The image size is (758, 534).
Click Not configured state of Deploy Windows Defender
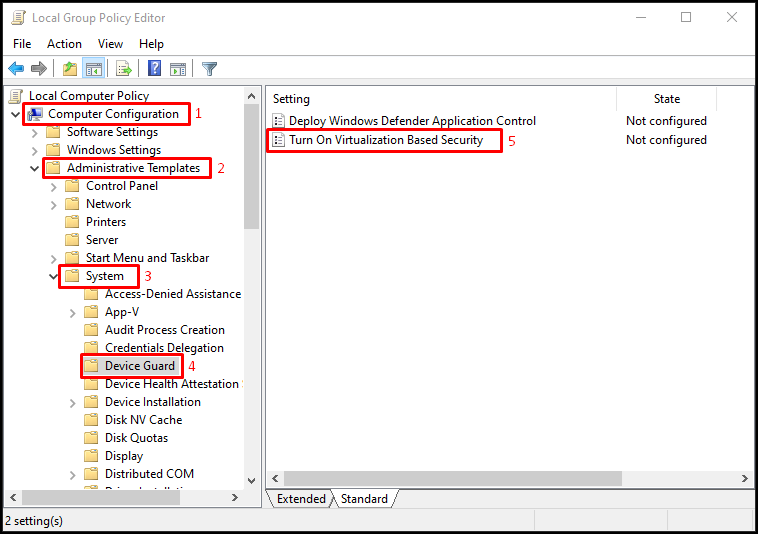pyautogui.click(x=666, y=121)
